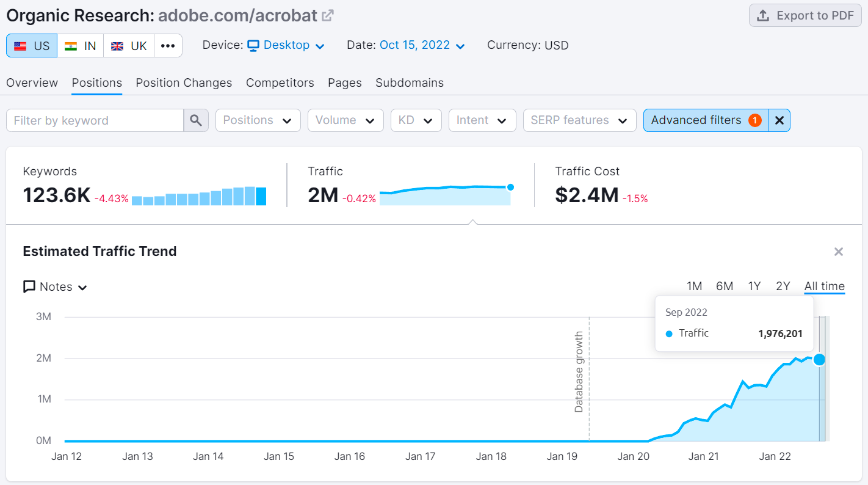
Task: Open the Intent filter dropdown
Action: [482, 120]
